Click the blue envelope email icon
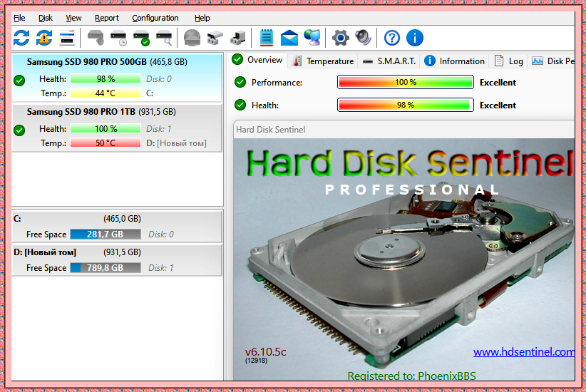This screenshot has width=586, height=392. coord(289,38)
